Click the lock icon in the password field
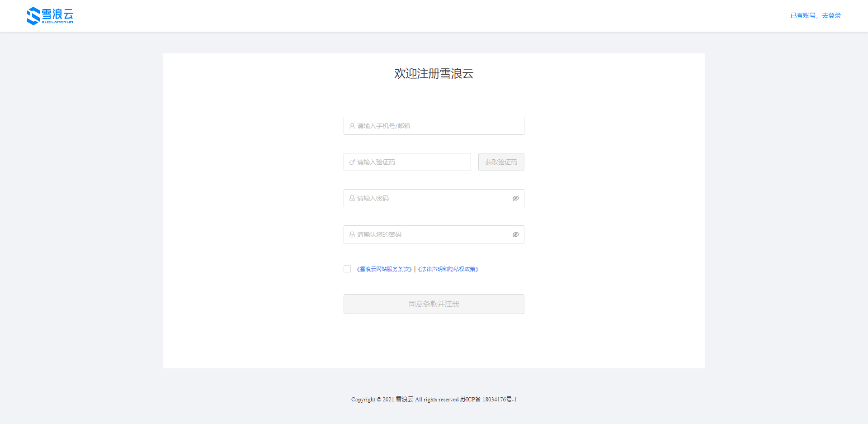This screenshot has height=424, width=868. pyautogui.click(x=352, y=198)
